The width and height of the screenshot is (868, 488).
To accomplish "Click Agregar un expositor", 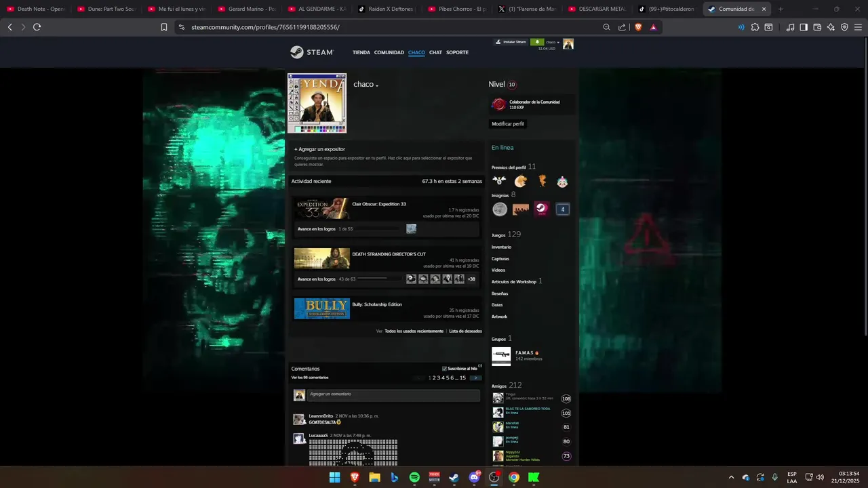I will [319, 149].
